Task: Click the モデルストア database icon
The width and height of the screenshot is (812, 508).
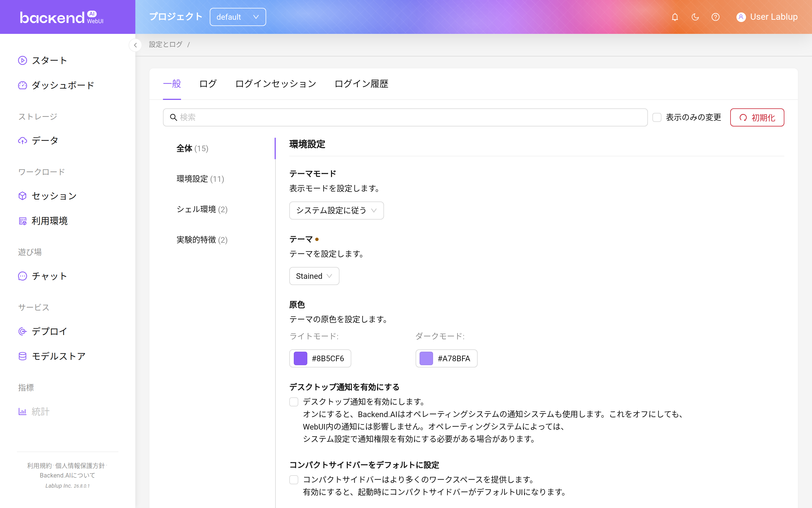Action: [23, 356]
